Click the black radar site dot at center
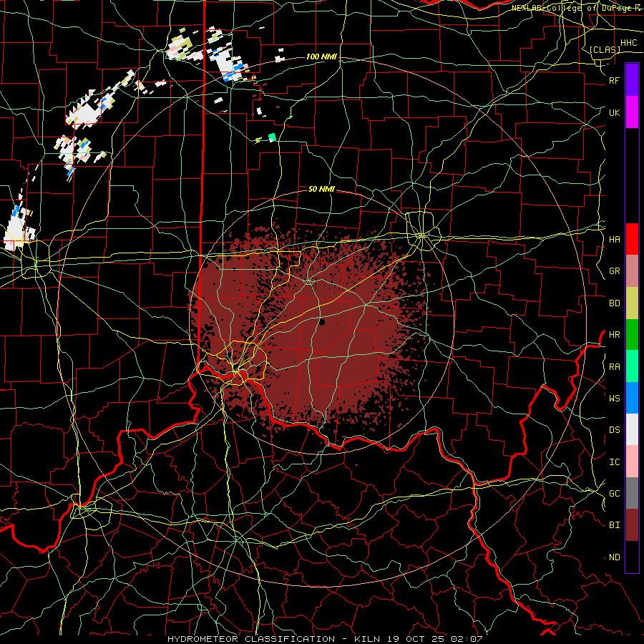The height and width of the screenshot is (644, 644). 322,323
